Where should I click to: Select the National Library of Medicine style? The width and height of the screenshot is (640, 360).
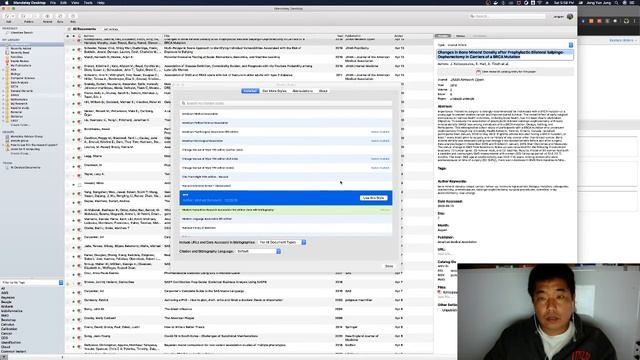click(286, 228)
